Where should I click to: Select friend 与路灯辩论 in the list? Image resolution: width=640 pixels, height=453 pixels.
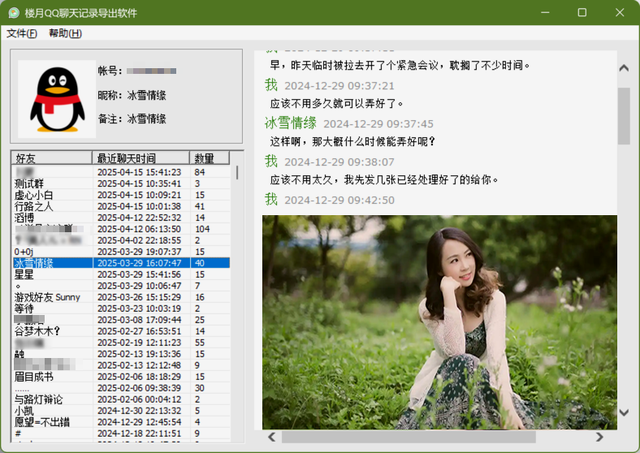[38, 399]
